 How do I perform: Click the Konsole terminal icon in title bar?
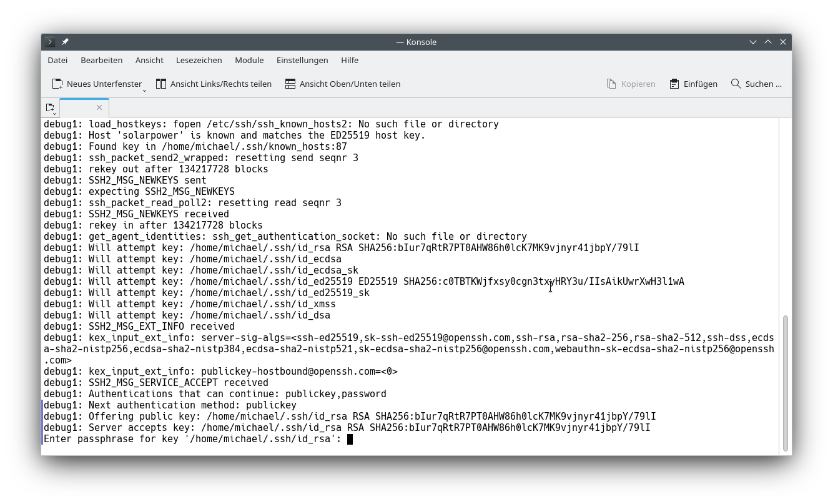[50, 42]
